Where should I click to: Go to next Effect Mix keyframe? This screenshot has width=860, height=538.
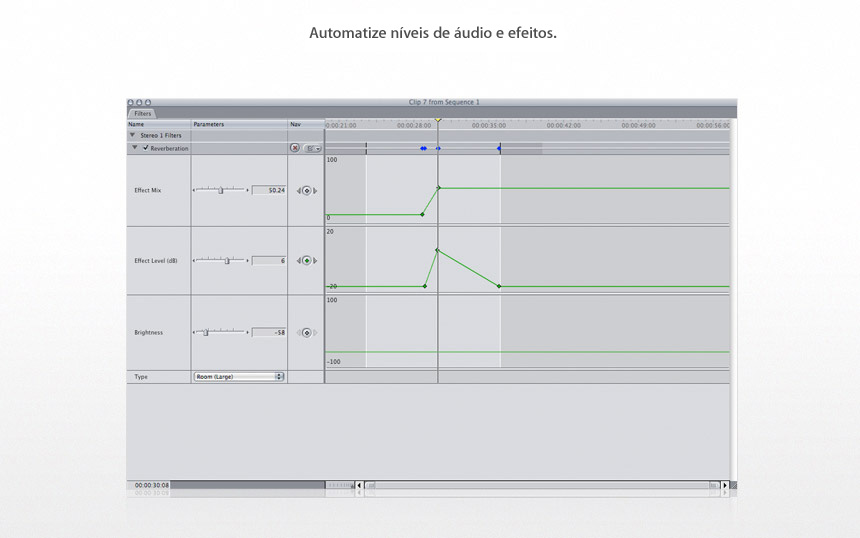(316, 190)
